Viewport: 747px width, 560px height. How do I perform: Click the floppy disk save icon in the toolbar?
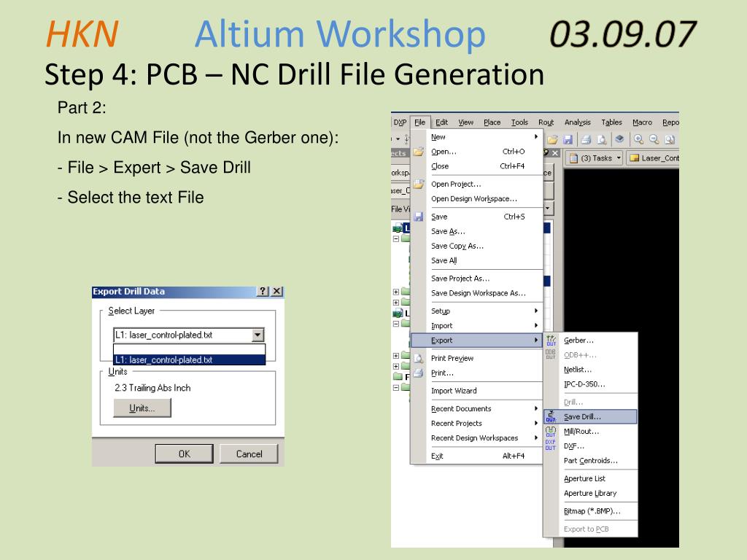(568, 139)
